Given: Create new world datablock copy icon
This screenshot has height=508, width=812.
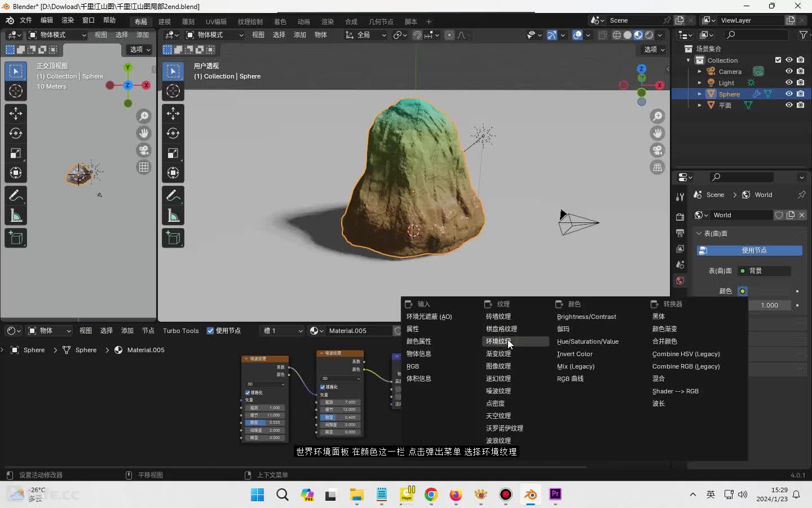Looking at the screenshot, I should [791, 215].
